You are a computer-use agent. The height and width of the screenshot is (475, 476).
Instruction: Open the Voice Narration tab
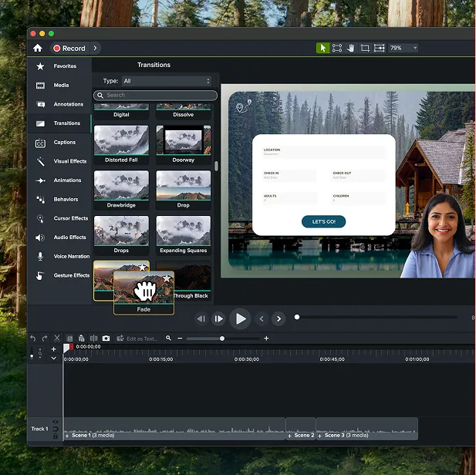click(x=59, y=257)
